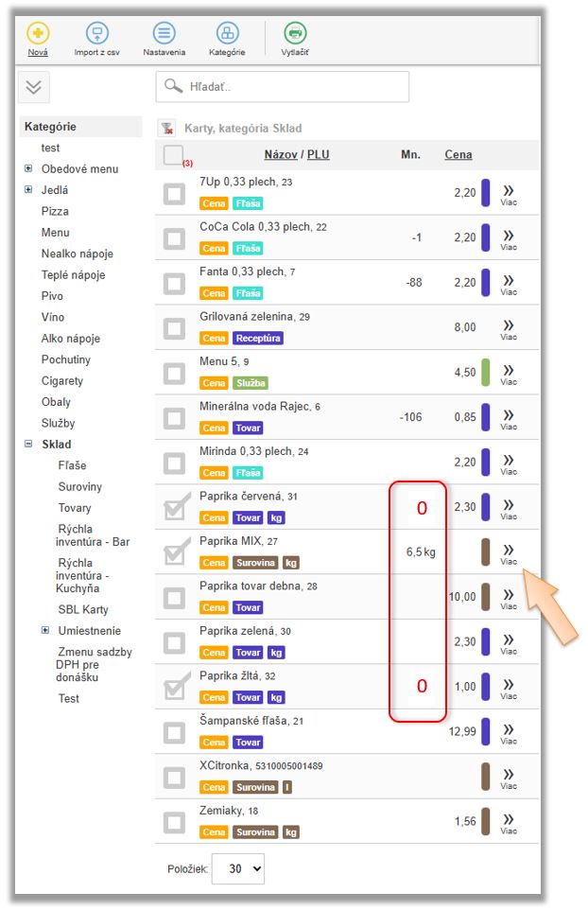Expand the Obedové menu category

28,169
